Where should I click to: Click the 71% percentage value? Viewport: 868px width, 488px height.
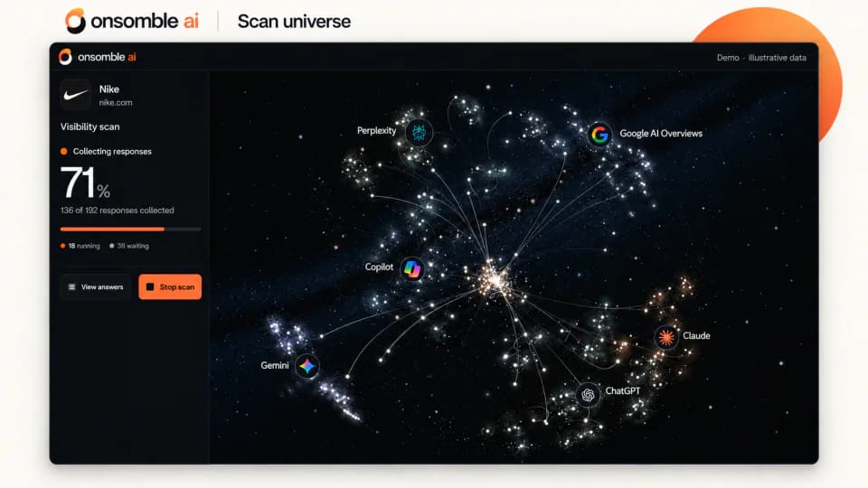pos(85,183)
